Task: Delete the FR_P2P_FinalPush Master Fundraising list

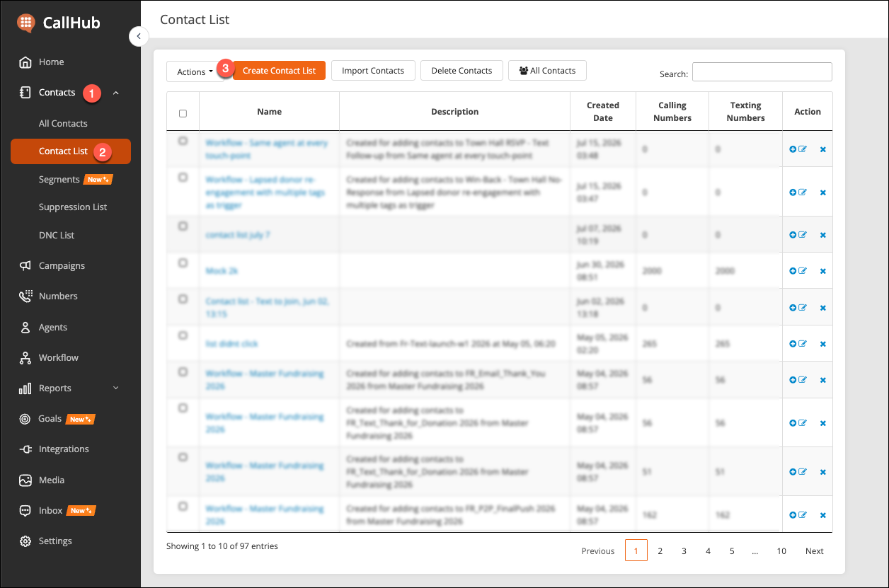Action: pos(822,515)
